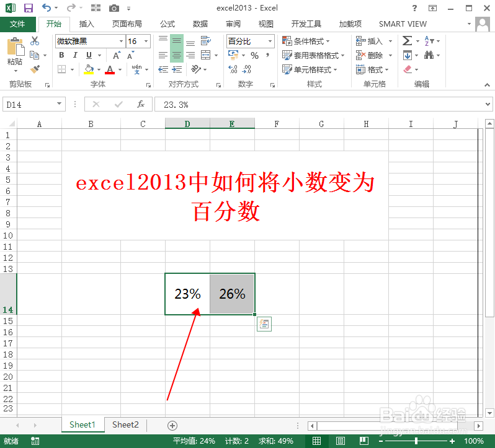This screenshot has height=448, width=495.
Task: Click the Orientation text angle icon
Action: [x=196, y=69]
